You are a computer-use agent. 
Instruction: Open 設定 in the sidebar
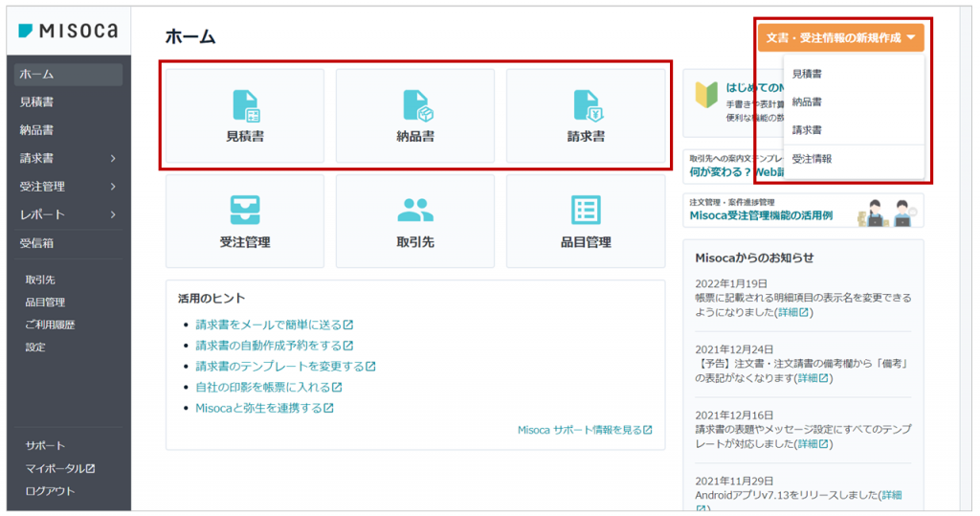click(x=35, y=348)
